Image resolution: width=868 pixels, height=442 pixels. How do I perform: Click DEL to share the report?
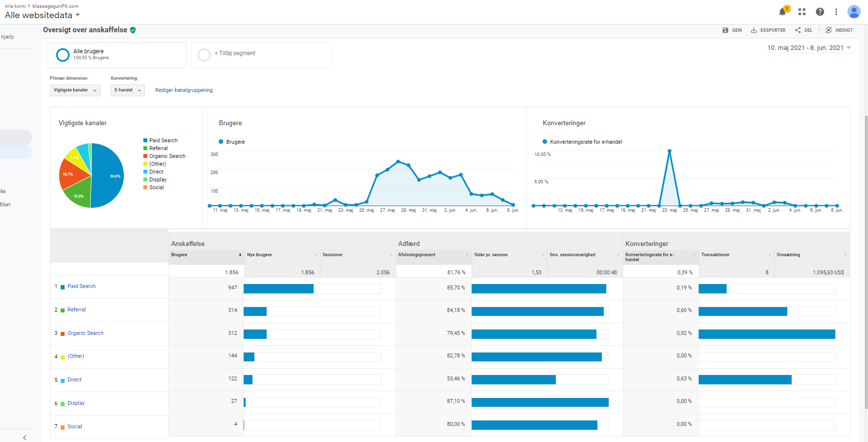803,30
